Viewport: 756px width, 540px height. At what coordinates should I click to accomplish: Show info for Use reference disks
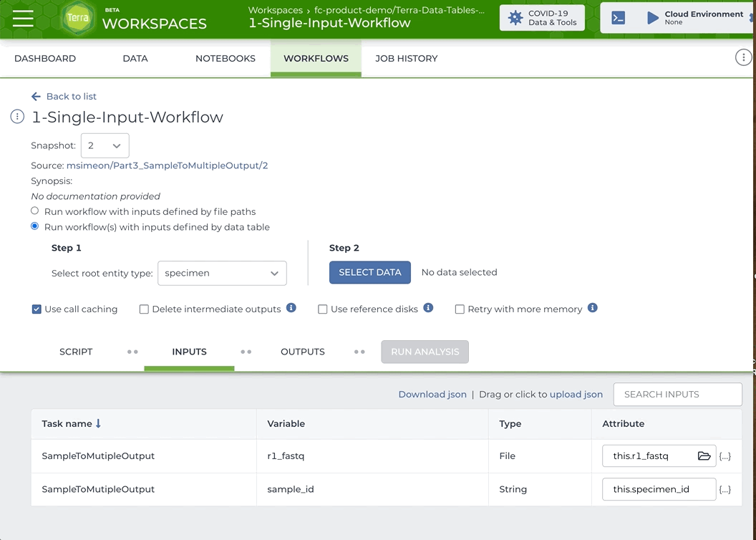(x=428, y=308)
